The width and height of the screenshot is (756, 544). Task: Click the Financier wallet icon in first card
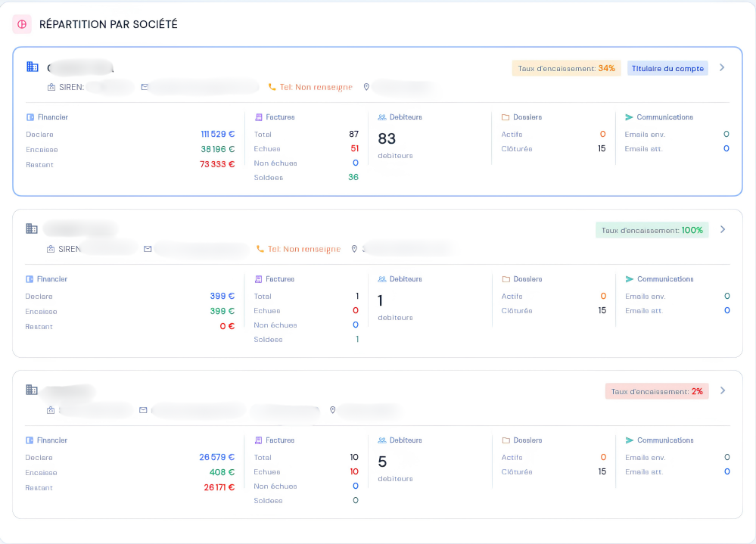[30, 117]
